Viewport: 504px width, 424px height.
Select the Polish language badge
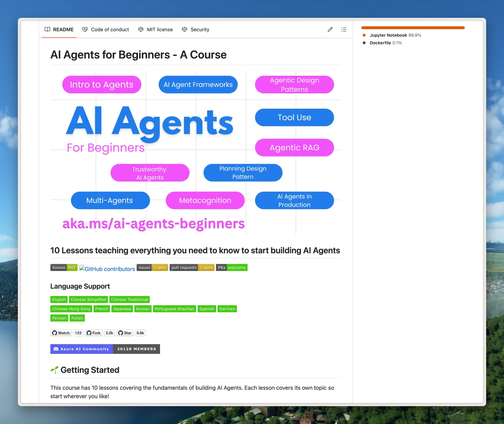[x=77, y=318]
